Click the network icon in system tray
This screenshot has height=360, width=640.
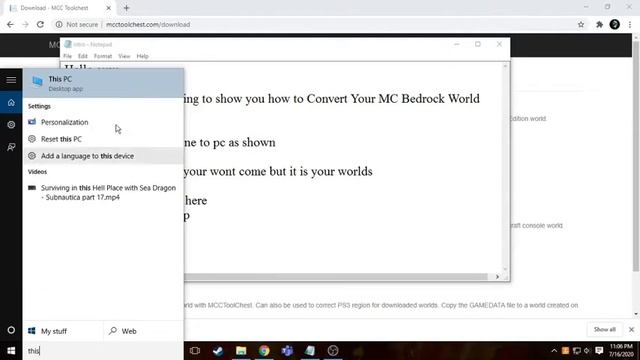pyautogui.click(x=577, y=351)
